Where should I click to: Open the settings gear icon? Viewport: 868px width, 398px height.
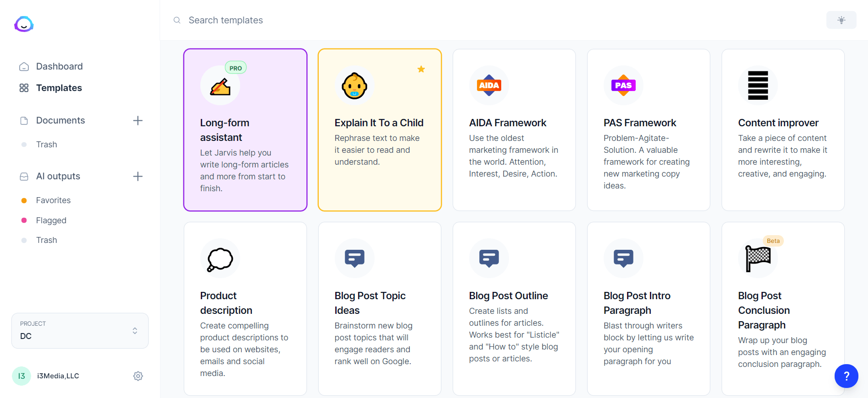[x=138, y=376]
